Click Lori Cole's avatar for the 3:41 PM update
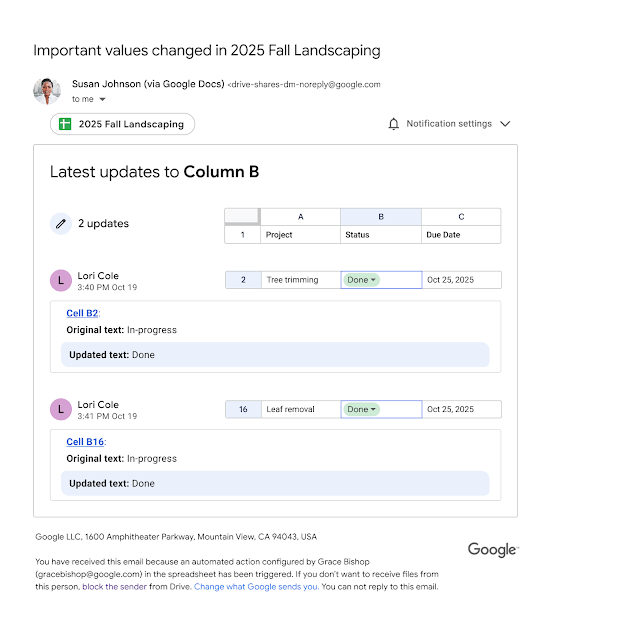 point(61,409)
